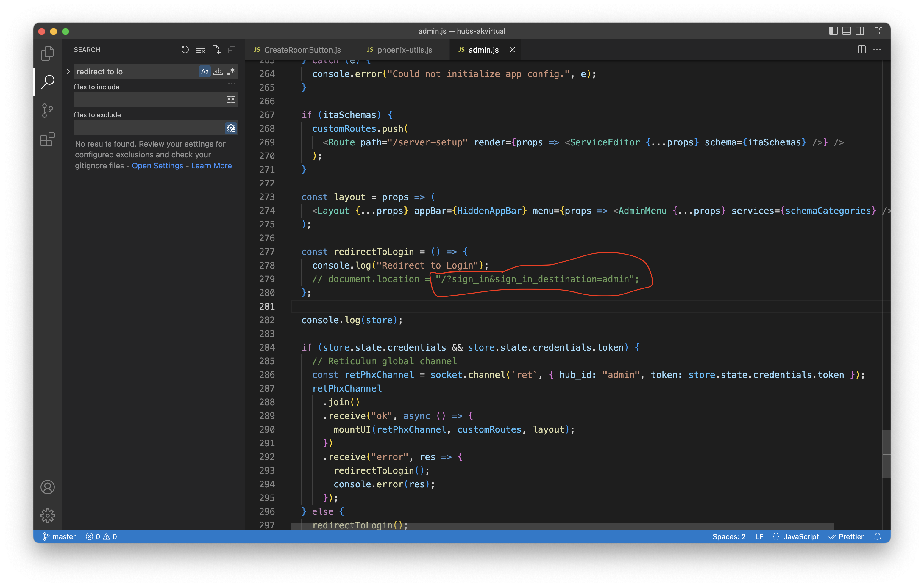The image size is (924, 587).
Task: Open the Explorer view in the activity bar
Action: point(47,53)
